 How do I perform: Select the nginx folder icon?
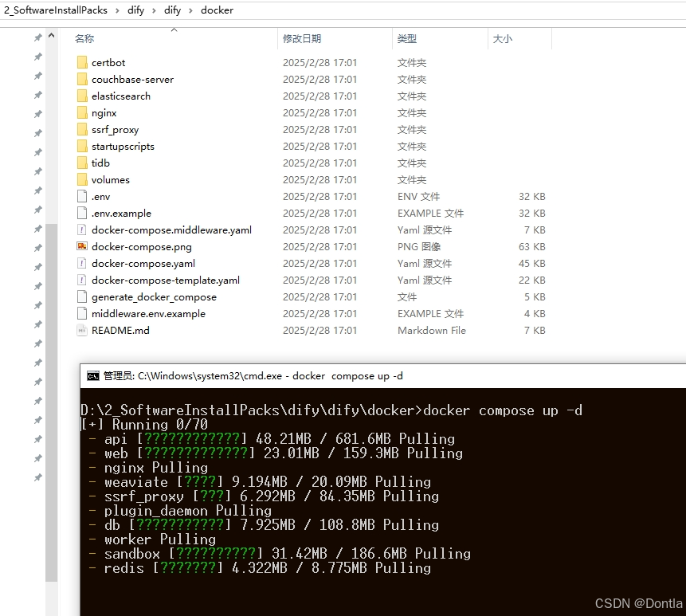[82, 113]
